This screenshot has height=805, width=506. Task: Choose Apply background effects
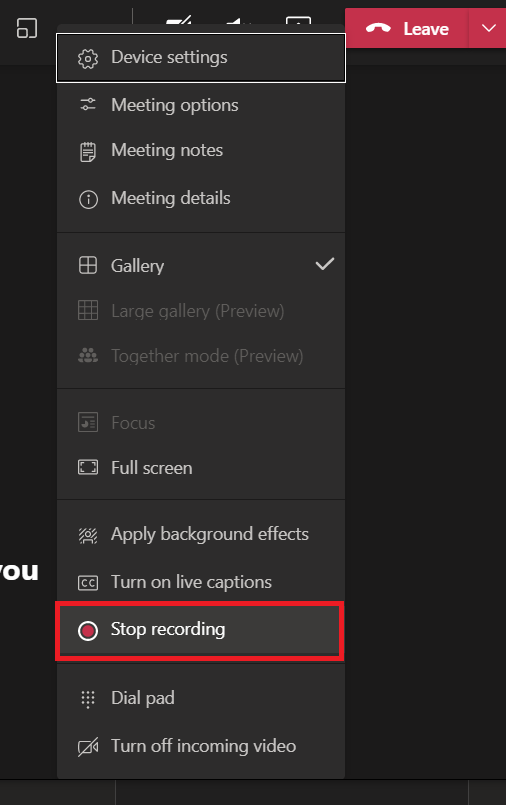tap(201, 534)
